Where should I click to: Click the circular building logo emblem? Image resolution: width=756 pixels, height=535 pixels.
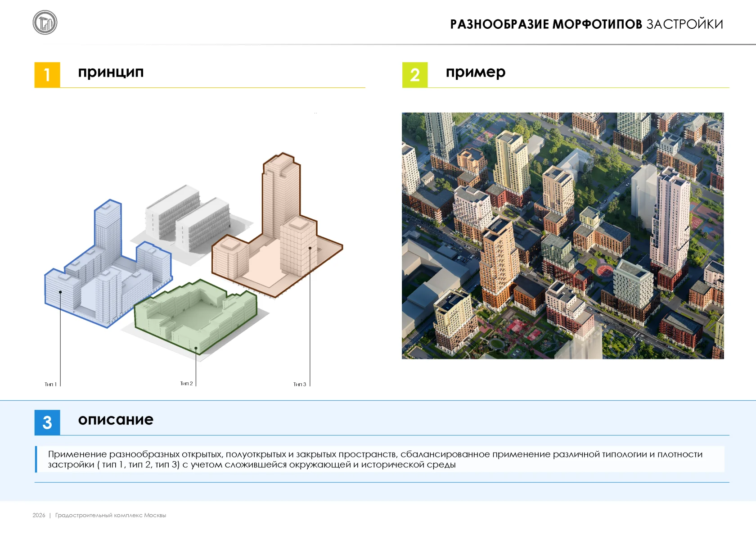pos(45,23)
